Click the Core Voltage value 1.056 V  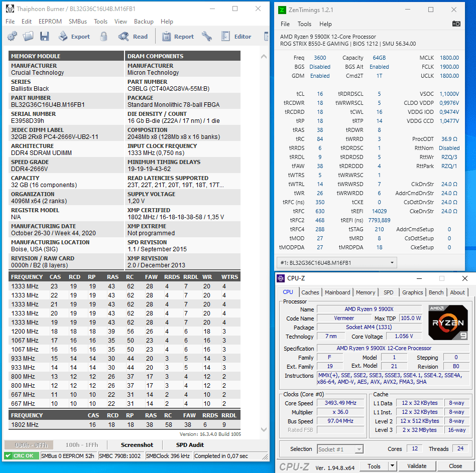tap(404, 336)
